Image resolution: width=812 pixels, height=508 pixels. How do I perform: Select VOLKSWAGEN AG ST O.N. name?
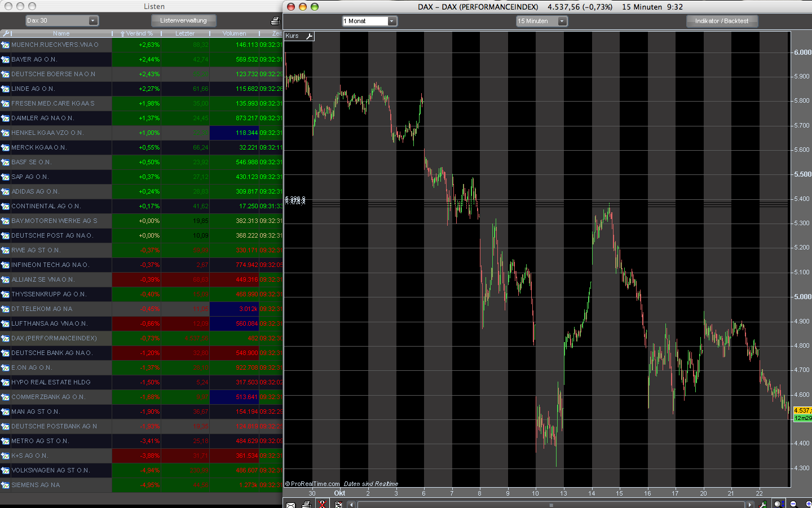[51, 470]
